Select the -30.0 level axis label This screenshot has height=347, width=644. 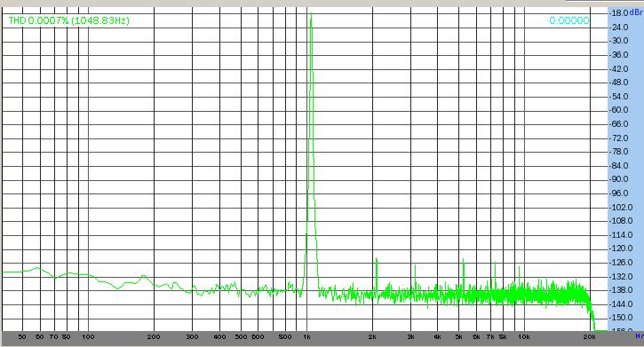tap(618, 41)
